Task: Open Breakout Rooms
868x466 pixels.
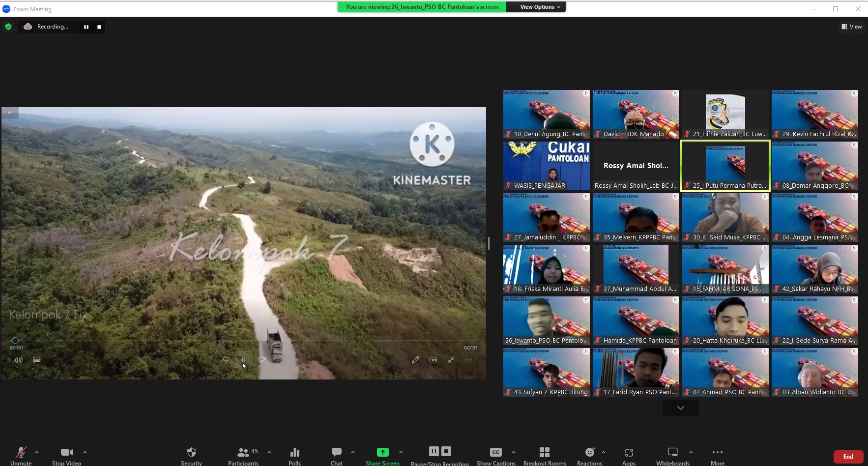Action: [x=545, y=455]
